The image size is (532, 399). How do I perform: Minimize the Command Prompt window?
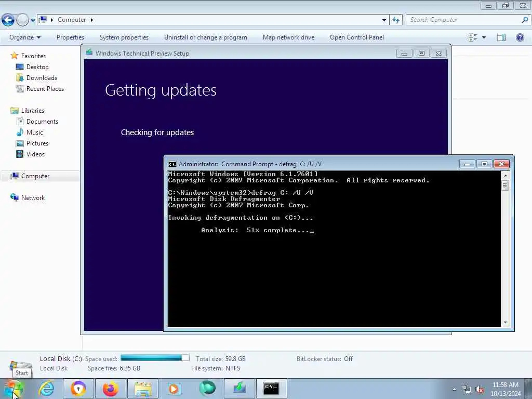click(x=467, y=164)
